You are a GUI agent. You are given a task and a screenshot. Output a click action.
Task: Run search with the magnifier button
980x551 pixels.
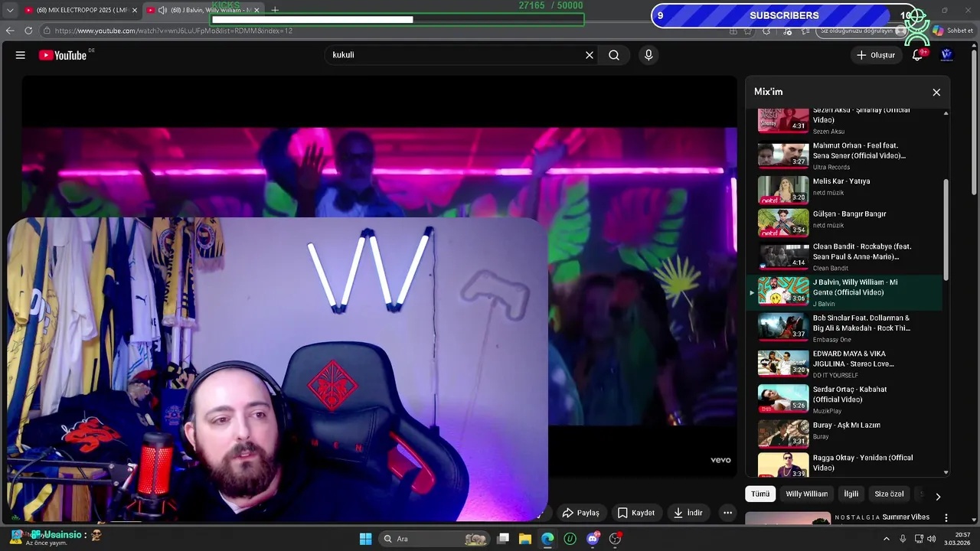(614, 55)
